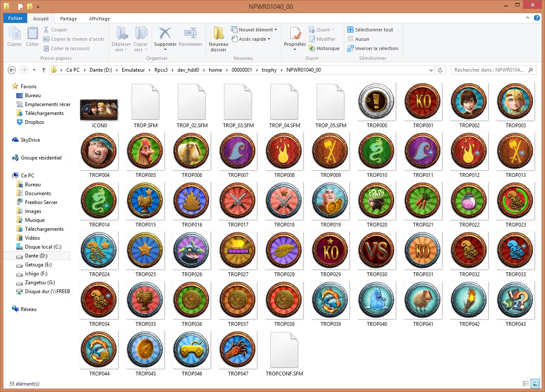The height and width of the screenshot is (392, 545).
Task: Click the Supprimer delete icon in ribbon
Action: [x=165, y=34]
